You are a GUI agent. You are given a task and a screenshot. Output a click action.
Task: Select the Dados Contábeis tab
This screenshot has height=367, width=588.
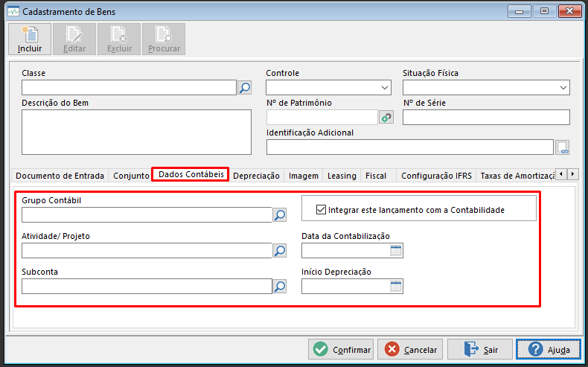[191, 174]
